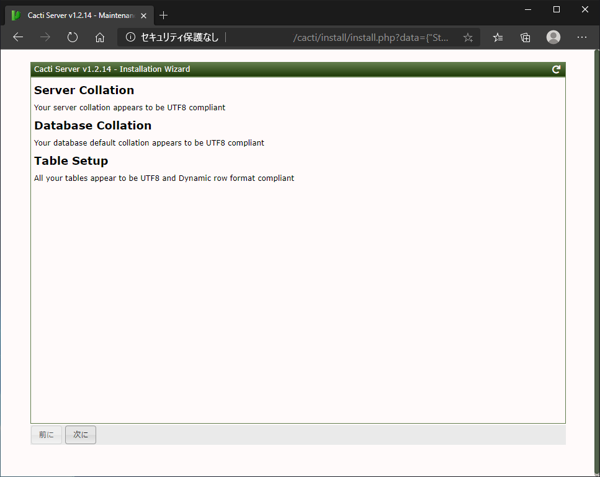Click text 'Your database default collation appears to be UTF8 compliant'
This screenshot has width=600, height=477.
click(x=149, y=143)
